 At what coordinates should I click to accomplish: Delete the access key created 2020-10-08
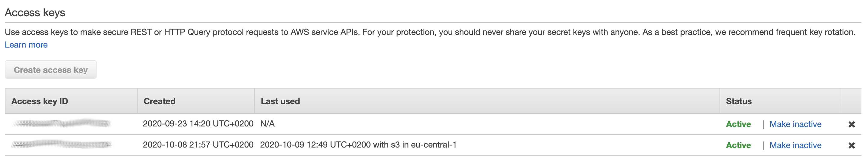coord(851,145)
